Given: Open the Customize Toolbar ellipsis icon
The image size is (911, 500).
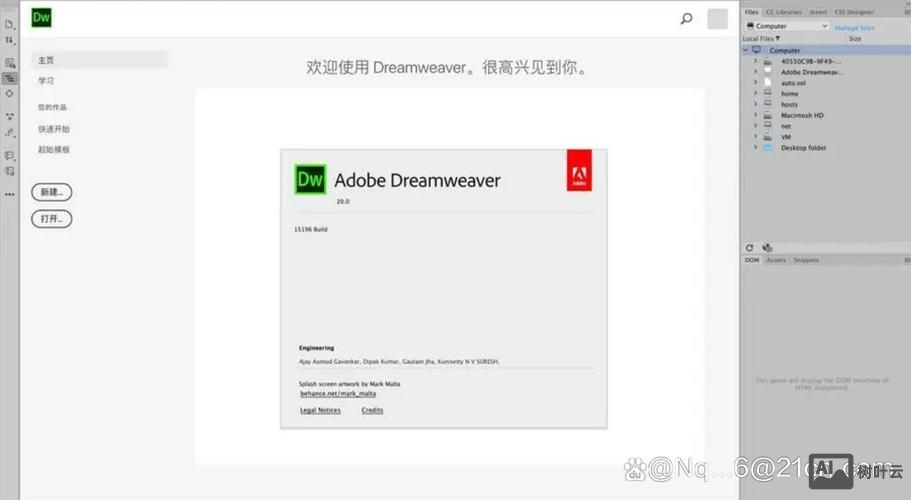Looking at the screenshot, I should pyautogui.click(x=9, y=195).
